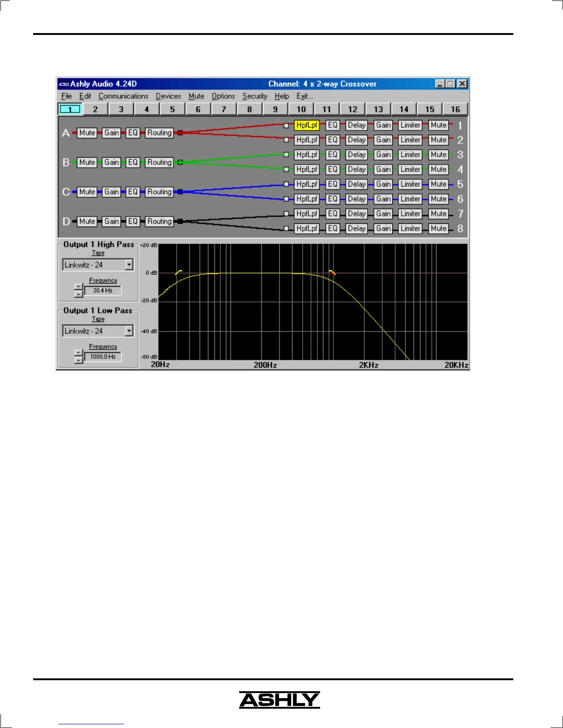Open Gain block on output 6
Screen dimensions: 563x728
coord(383,199)
